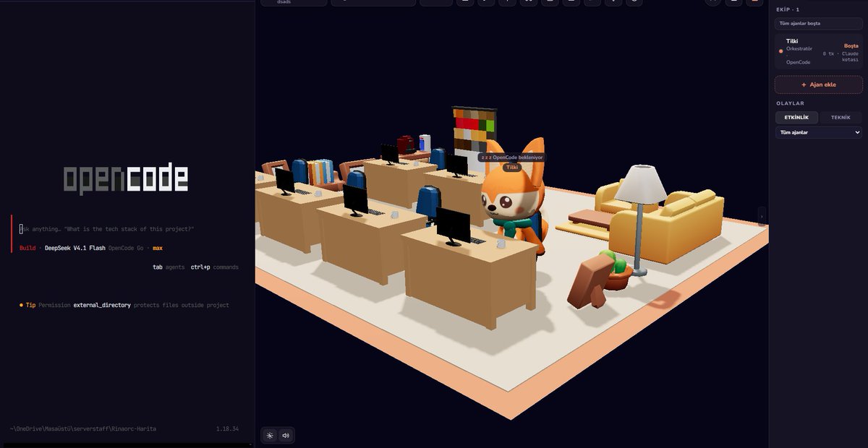Image resolution: width=868 pixels, height=448 pixels.
Task: Click the OpenCode bekleniyor status bubble
Action: tap(511, 157)
